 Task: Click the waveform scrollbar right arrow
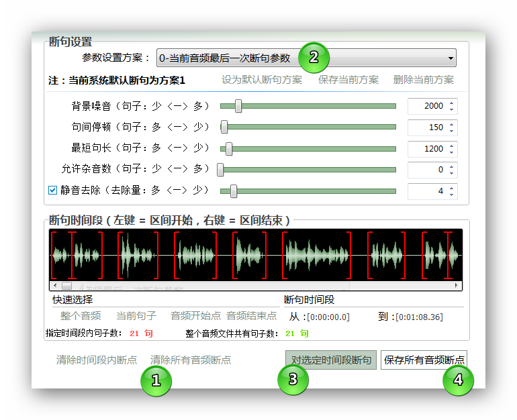pyautogui.click(x=457, y=285)
